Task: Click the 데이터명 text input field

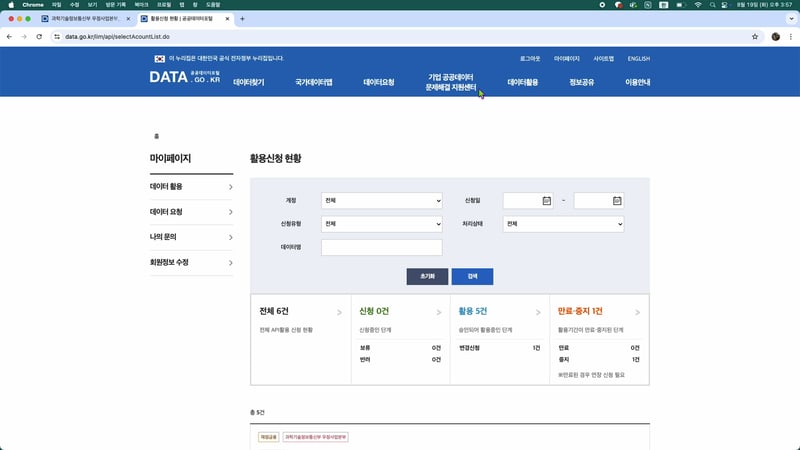Action: [381, 247]
